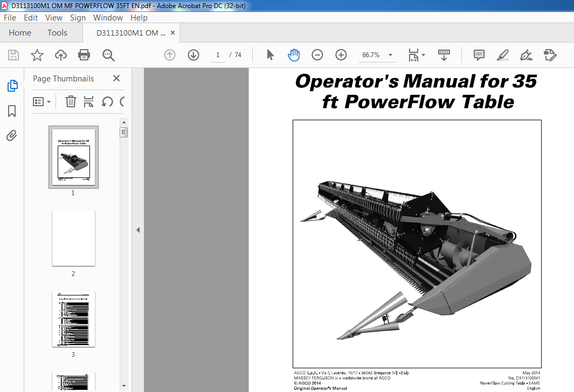Add document to starred favorites
Screen dimensions: 574x392
pos(37,55)
